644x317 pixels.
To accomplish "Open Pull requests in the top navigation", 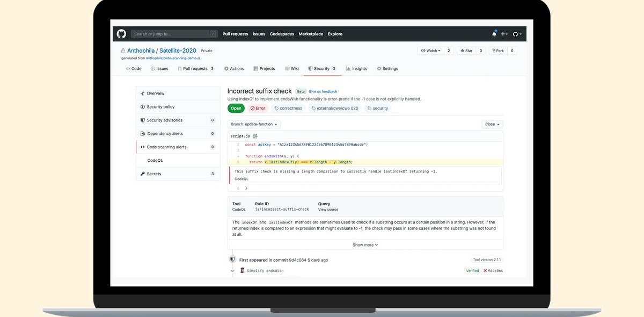I will click(x=235, y=33).
